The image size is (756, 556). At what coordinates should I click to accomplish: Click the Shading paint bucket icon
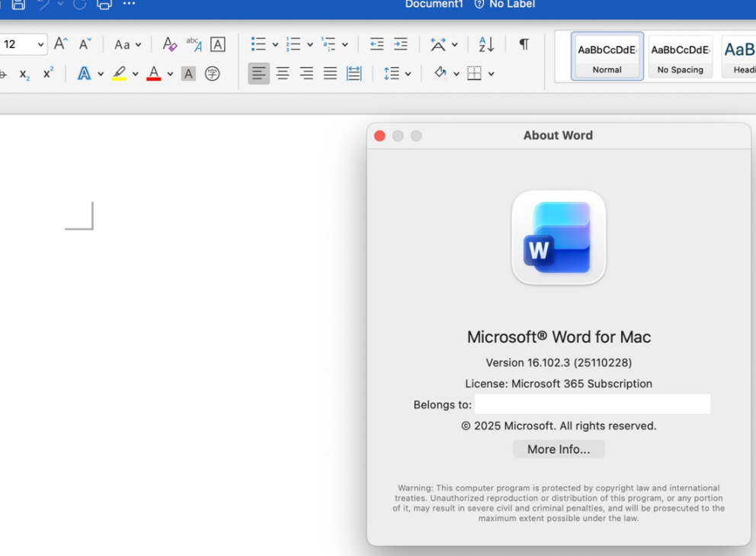click(x=440, y=73)
